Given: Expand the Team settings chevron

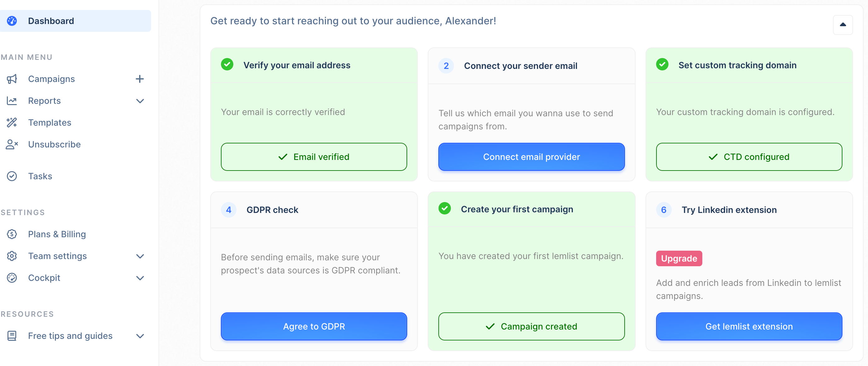Looking at the screenshot, I should (140, 256).
